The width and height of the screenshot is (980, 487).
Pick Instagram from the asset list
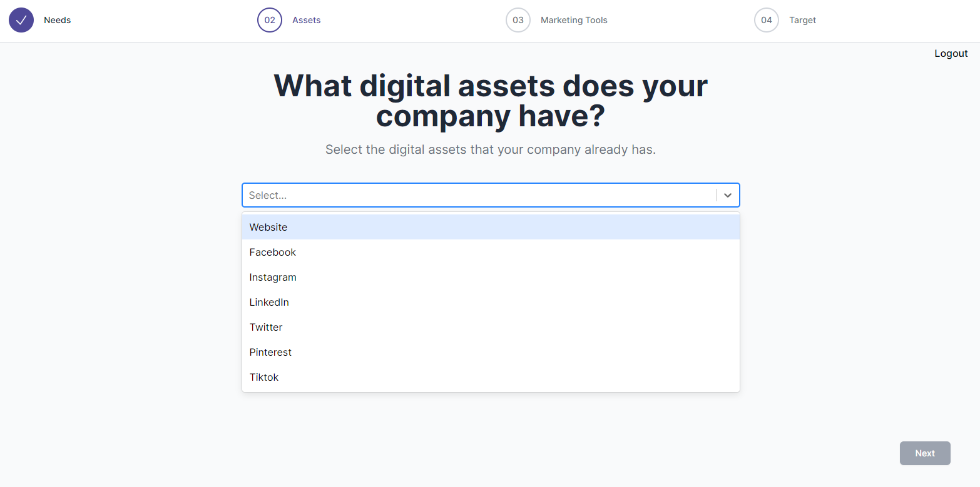coord(273,277)
